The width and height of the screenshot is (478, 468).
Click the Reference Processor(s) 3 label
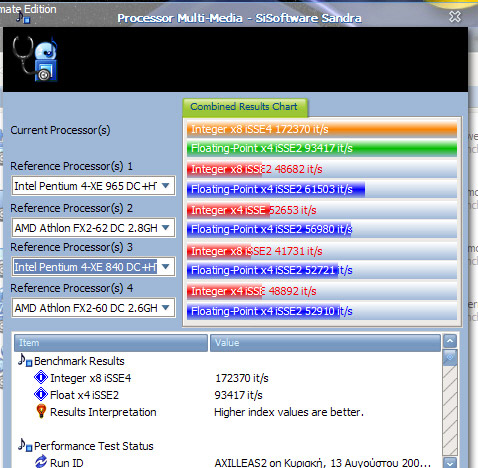click(71, 247)
